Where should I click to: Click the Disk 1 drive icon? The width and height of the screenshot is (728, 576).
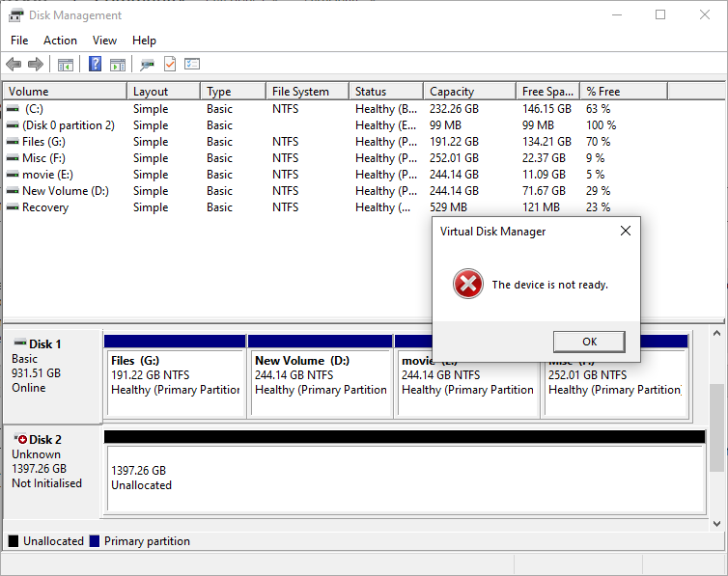(x=20, y=343)
